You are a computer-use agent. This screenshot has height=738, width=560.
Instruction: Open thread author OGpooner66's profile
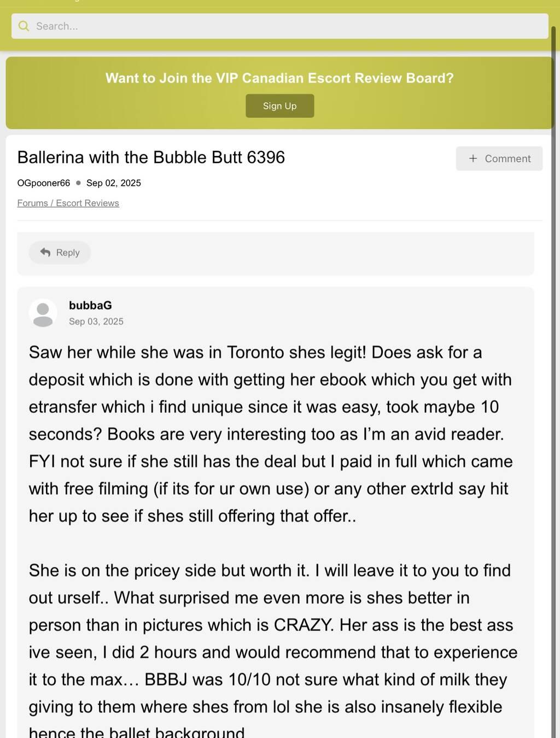coord(44,183)
